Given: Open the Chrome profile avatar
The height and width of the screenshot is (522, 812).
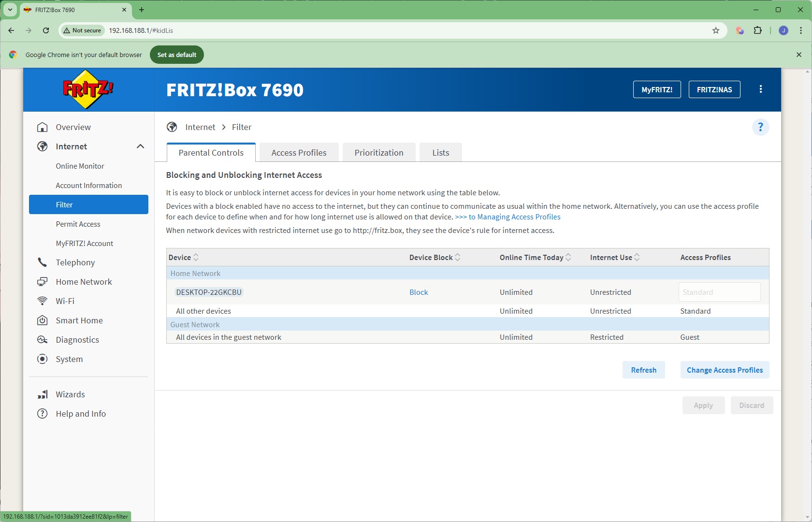Looking at the screenshot, I should pos(783,30).
